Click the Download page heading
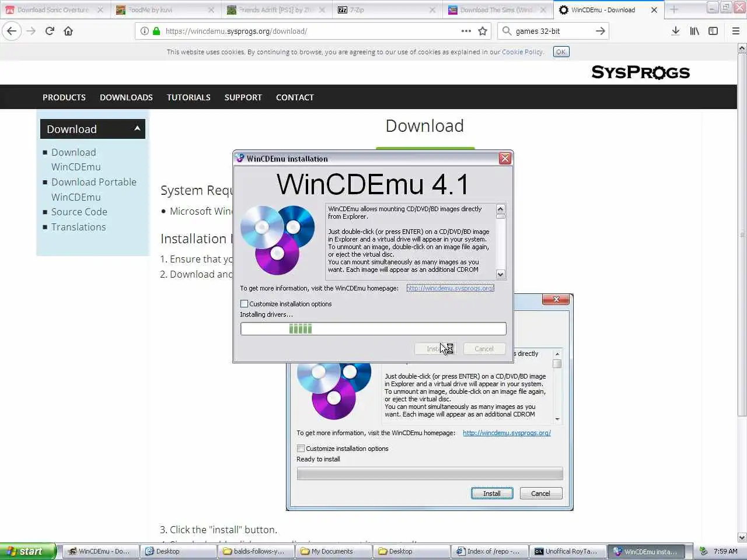 (425, 126)
